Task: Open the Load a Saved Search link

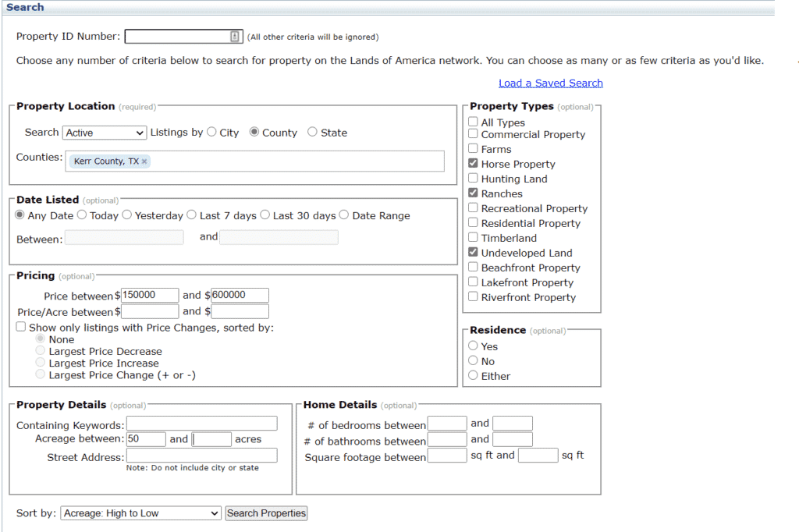Action: [x=550, y=83]
